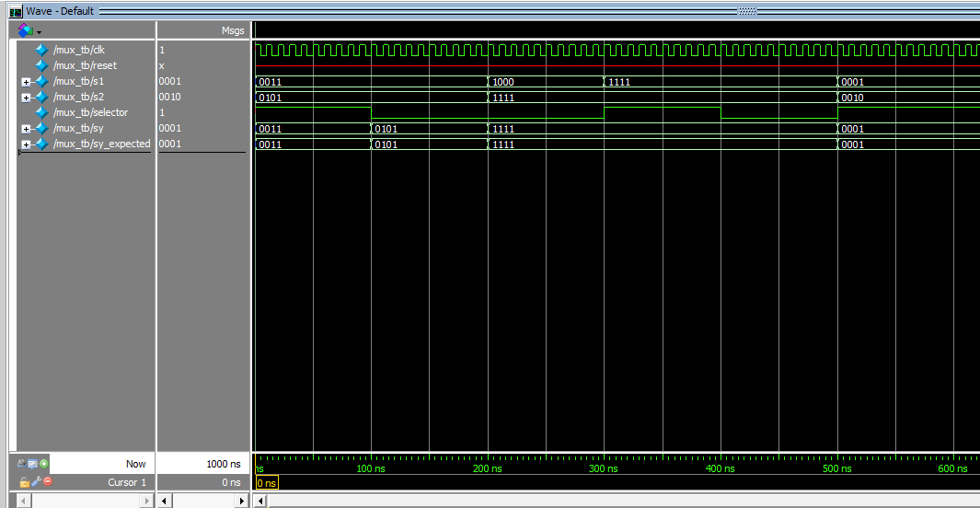Click the 1000 value on s1 waveform
The image size is (980, 508).
[503, 82]
